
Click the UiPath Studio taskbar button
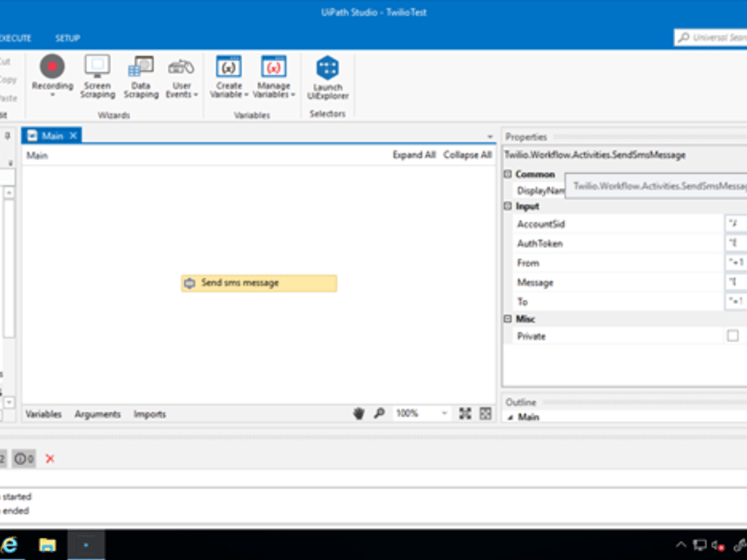pos(86,545)
